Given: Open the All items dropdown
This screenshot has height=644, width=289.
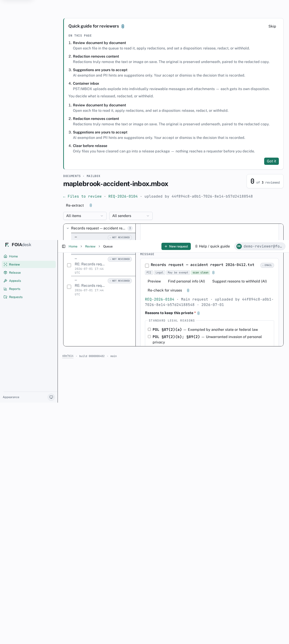Looking at the screenshot, I should (x=85, y=216).
